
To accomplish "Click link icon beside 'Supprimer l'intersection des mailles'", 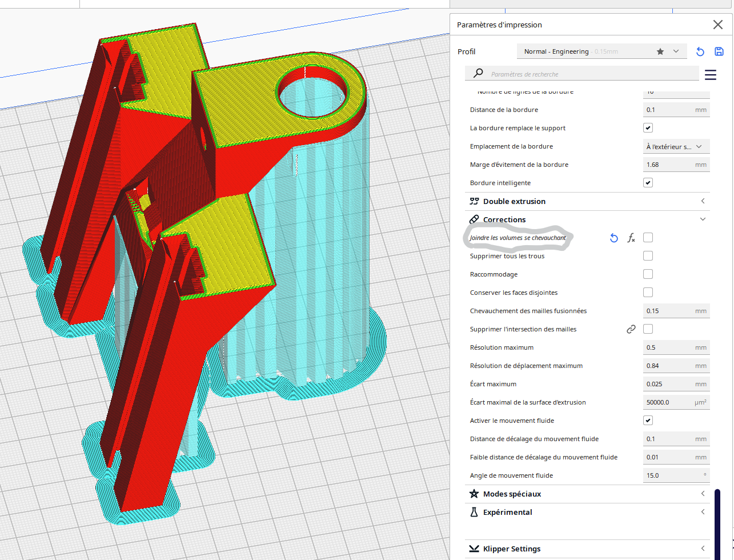I will click(x=631, y=329).
